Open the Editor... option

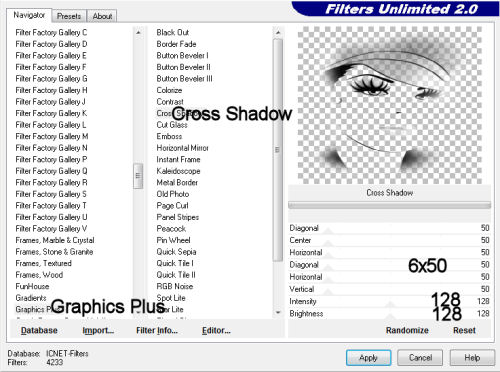(x=216, y=330)
